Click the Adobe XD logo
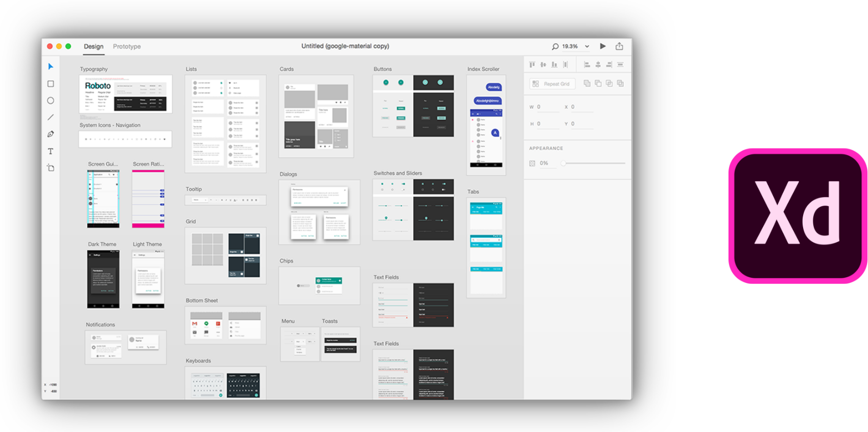 797,216
